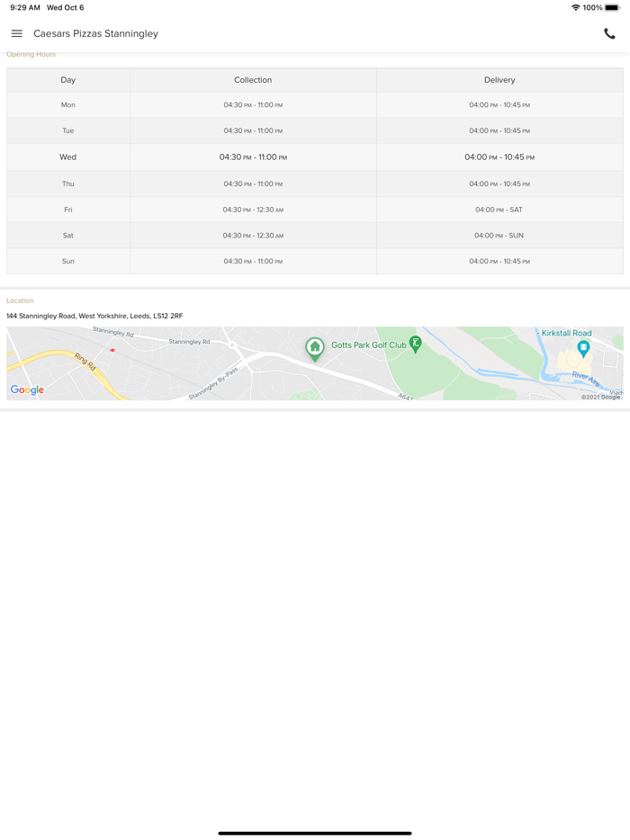This screenshot has width=630, height=840.
Task: Tap the phone call icon
Action: [x=609, y=33]
